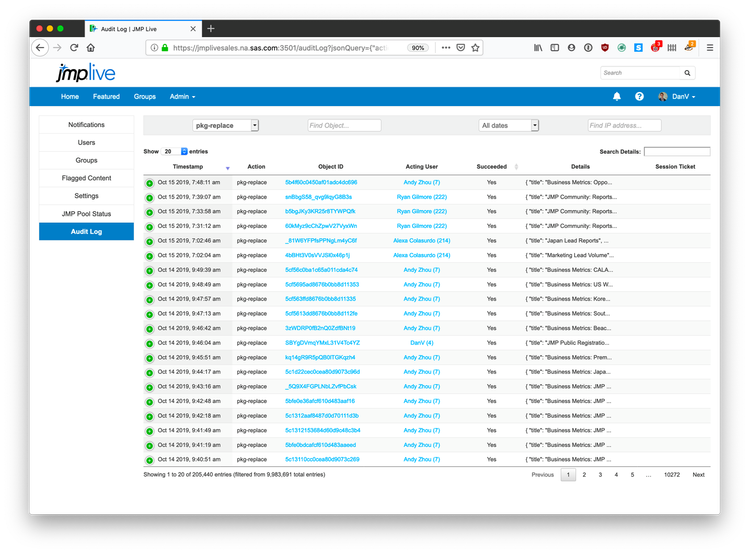Viewport: 749px width, 553px height.
Task: Sort by Action column header
Action: point(256,167)
